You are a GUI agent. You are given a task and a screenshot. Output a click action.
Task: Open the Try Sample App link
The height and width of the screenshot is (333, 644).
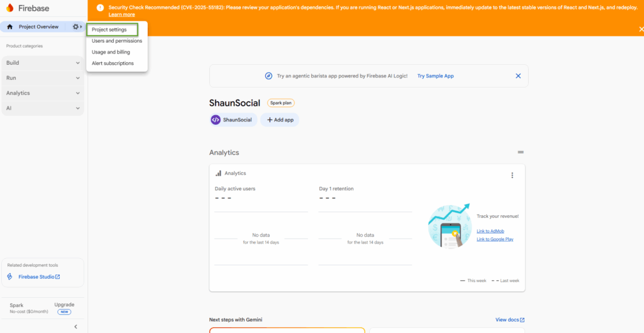click(x=435, y=76)
